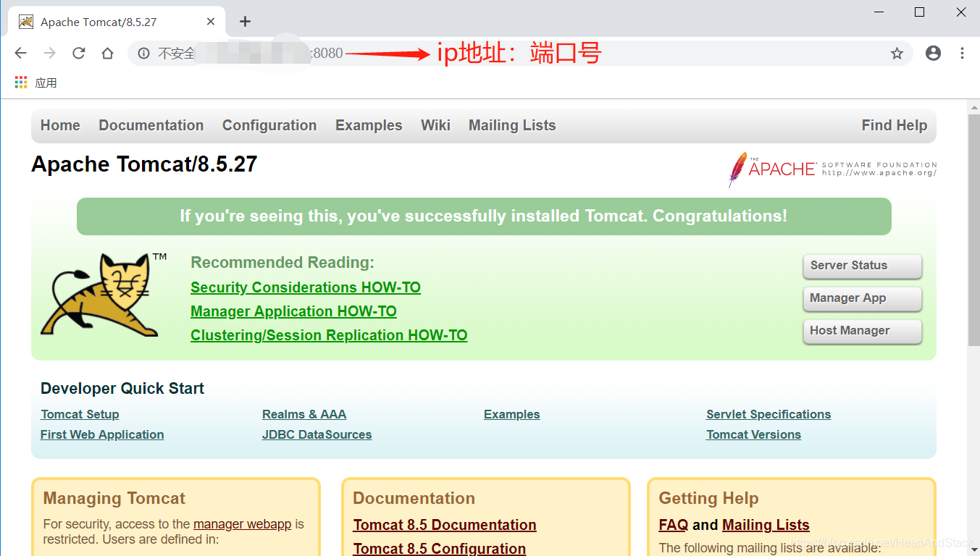This screenshot has width=980, height=556.
Task: Click the Managing Tomcat heading
Action: click(x=114, y=498)
